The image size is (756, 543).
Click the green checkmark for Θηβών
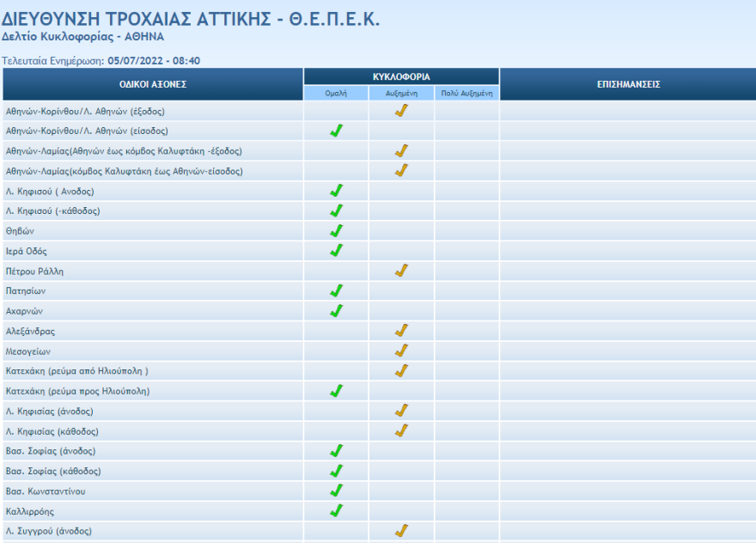pyautogui.click(x=336, y=231)
